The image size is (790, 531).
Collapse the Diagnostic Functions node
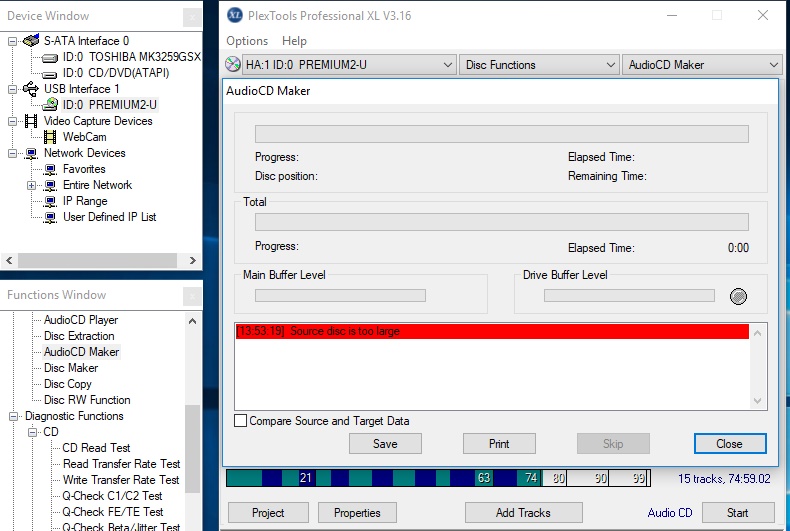point(14,416)
